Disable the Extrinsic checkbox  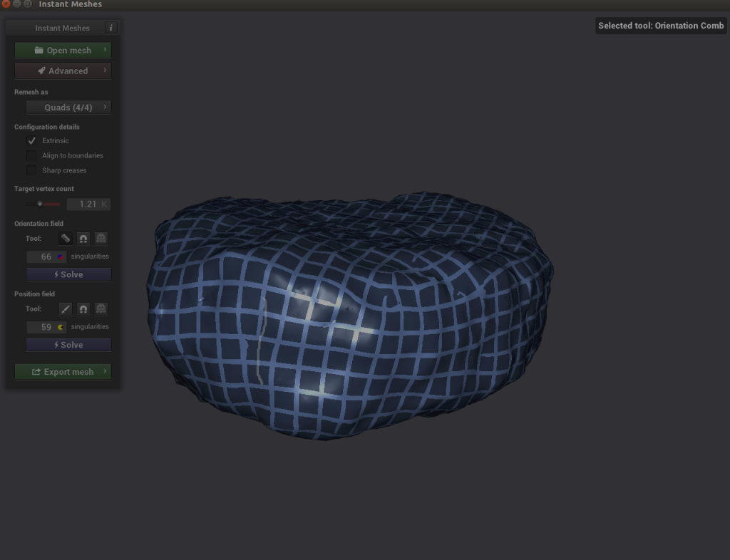pyautogui.click(x=31, y=140)
